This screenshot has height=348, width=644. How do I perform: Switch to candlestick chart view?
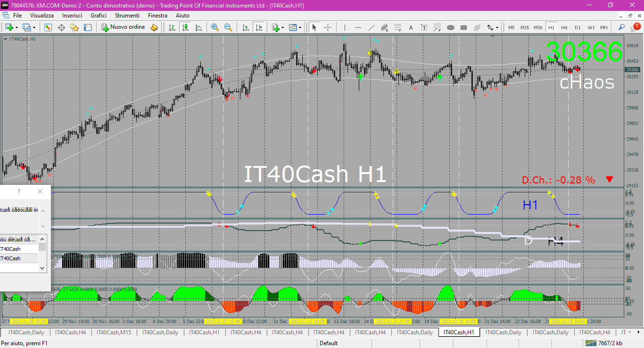(185, 27)
